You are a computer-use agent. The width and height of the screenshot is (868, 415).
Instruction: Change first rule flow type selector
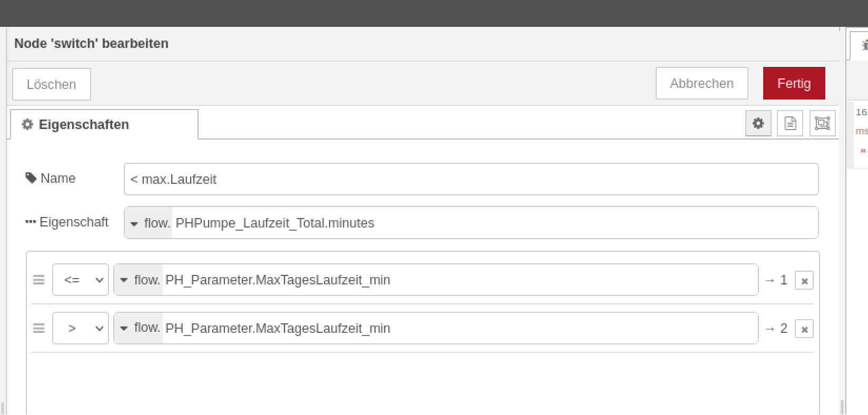point(139,280)
